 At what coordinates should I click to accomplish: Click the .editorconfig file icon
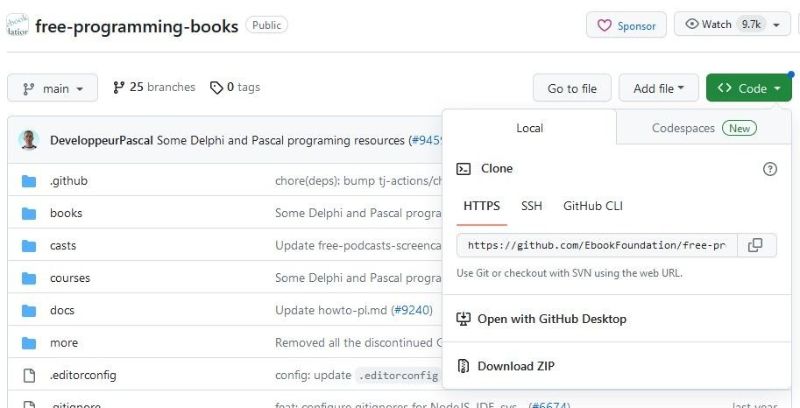click(29, 375)
